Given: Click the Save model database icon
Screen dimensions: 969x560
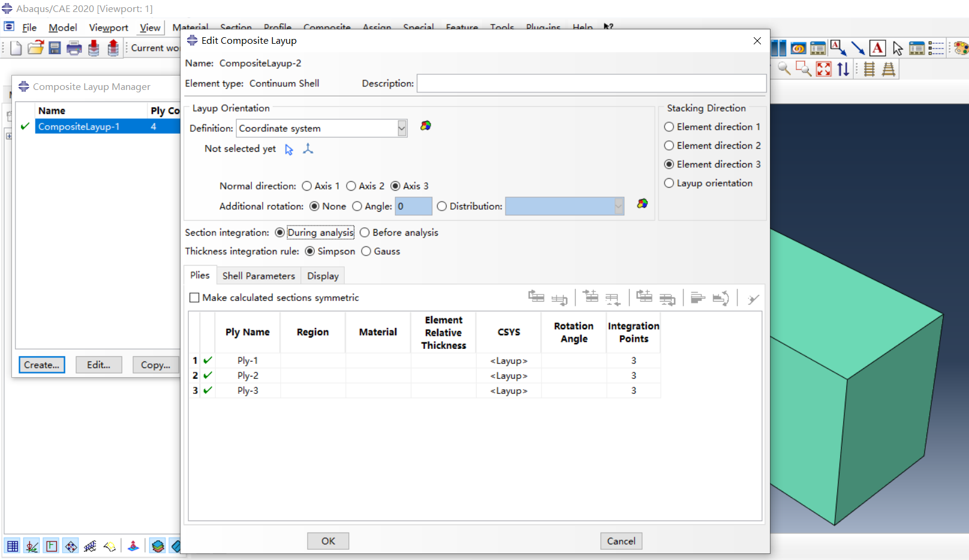Looking at the screenshot, I should click(x=55, y=48).
